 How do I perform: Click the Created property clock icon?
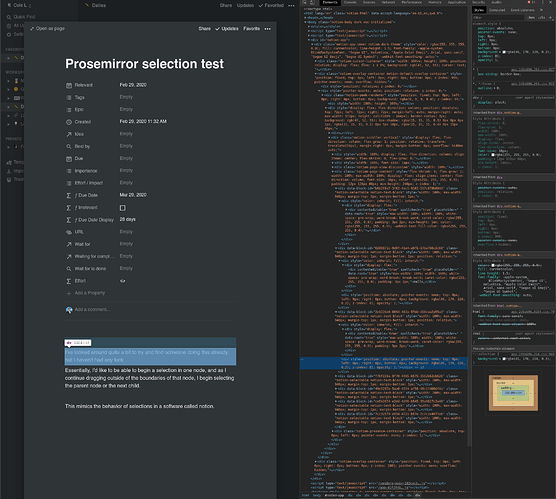tap(69, 122)
